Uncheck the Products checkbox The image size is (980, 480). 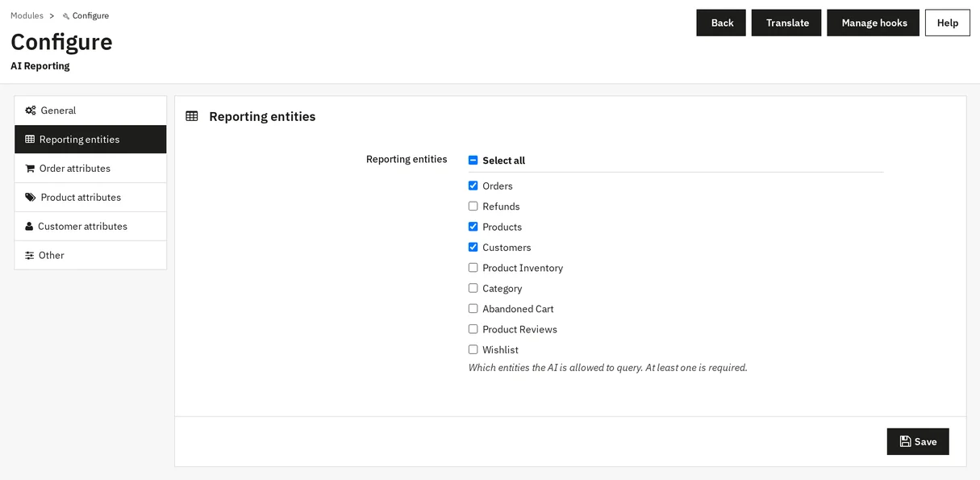pyautogui.click(x=473, y=227)
